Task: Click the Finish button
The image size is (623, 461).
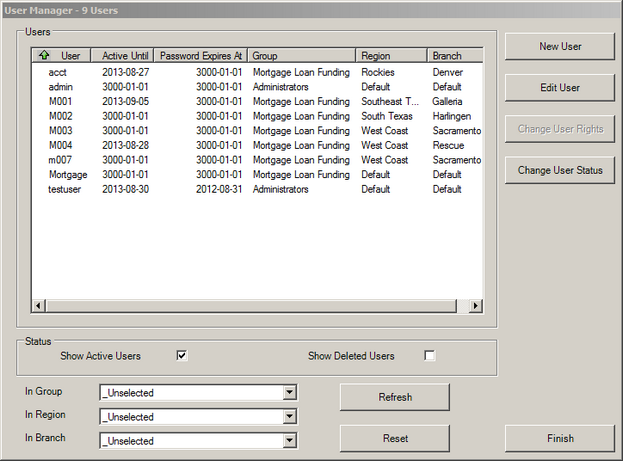Action: point(560,438)
